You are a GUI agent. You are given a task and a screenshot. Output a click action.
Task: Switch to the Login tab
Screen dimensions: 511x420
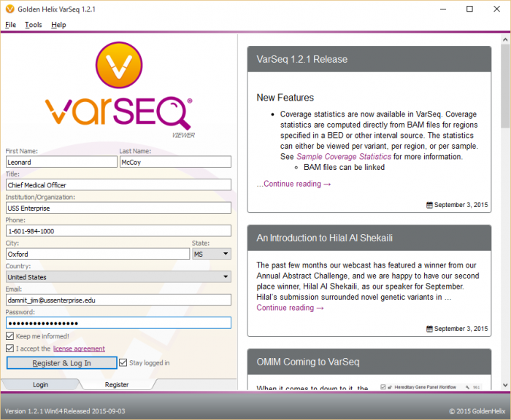coord(40,384)
